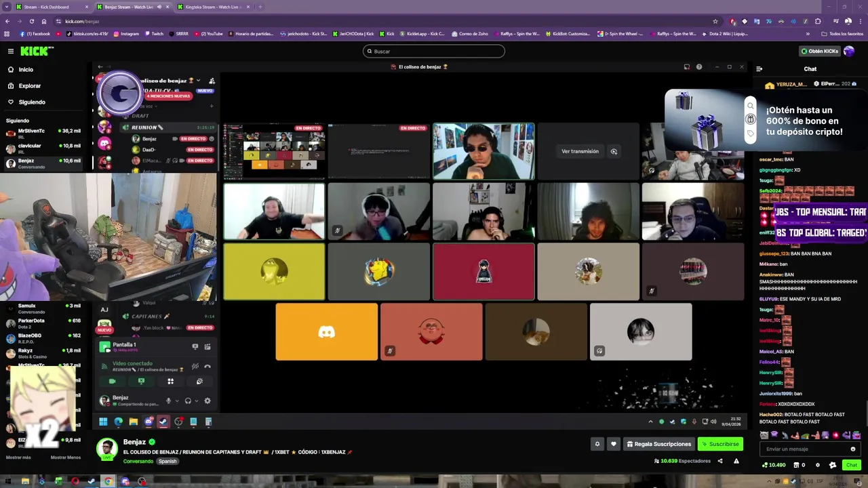Click Benjaz user in REUNION channel

pyautogui.click(x=149, y=139)
